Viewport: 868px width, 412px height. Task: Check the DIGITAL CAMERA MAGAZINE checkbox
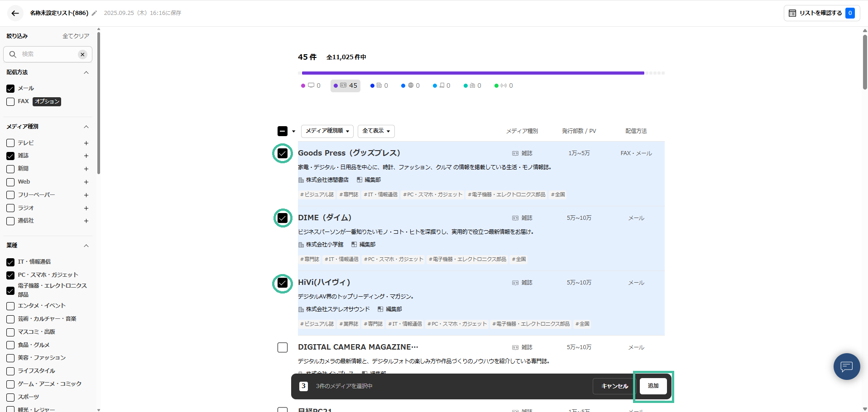[x=282, y=347]
